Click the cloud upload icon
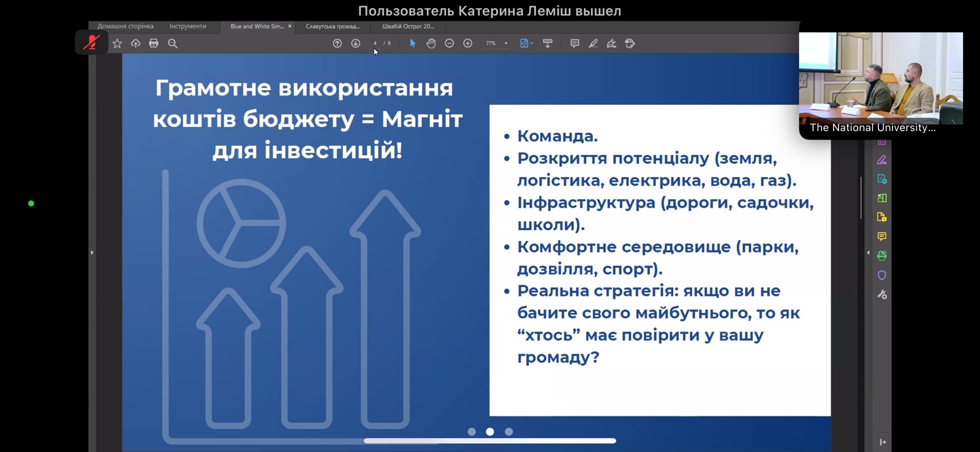 135,43
